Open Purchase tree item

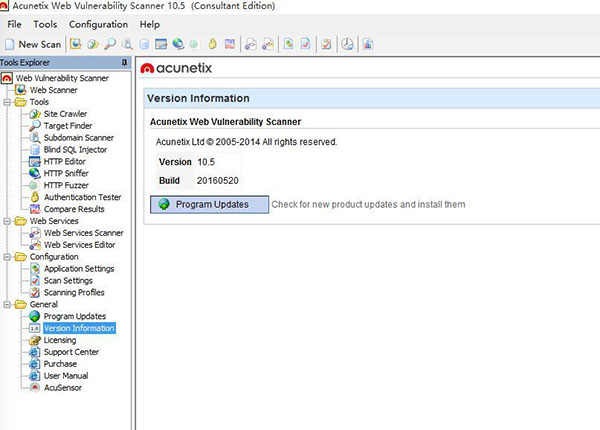[x=60, y=363]
